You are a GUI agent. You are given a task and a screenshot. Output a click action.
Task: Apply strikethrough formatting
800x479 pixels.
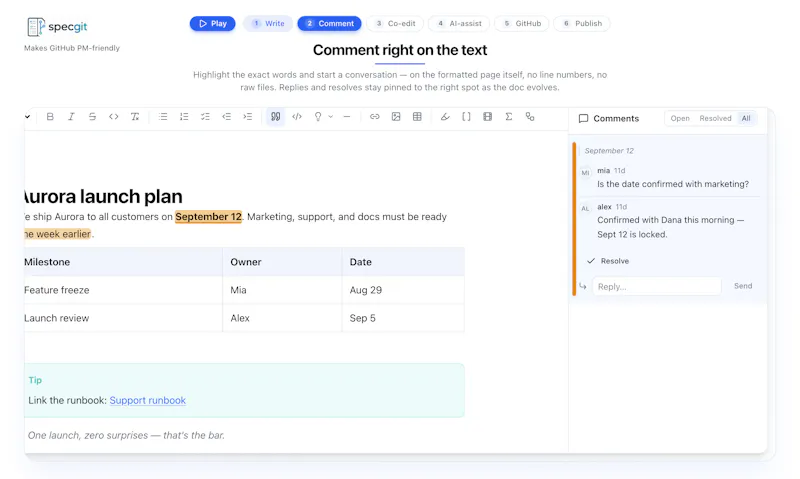click(x=92, y=117)
